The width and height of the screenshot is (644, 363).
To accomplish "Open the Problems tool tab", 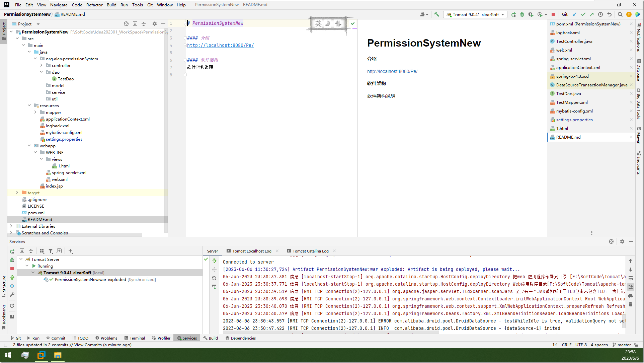I will (106, 338).
